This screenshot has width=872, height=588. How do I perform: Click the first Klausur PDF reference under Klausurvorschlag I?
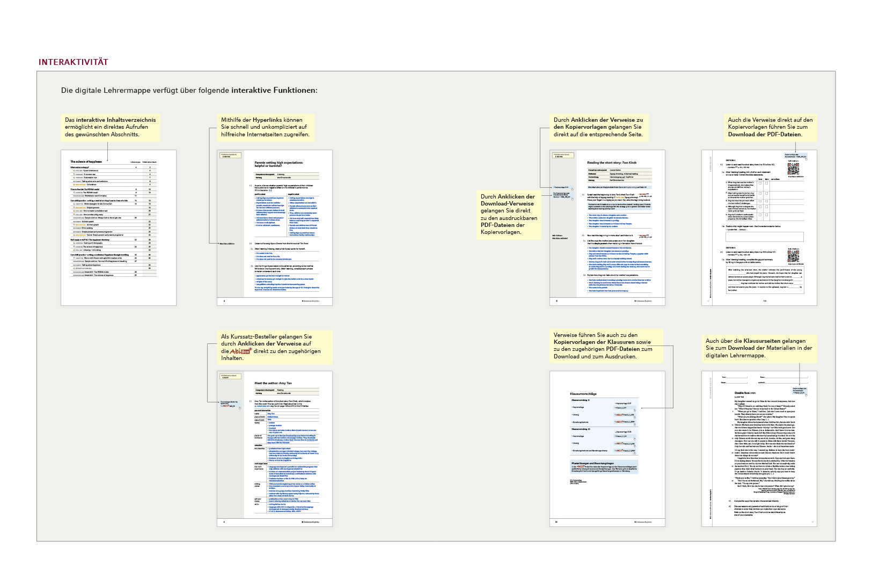tap(624, 408)
